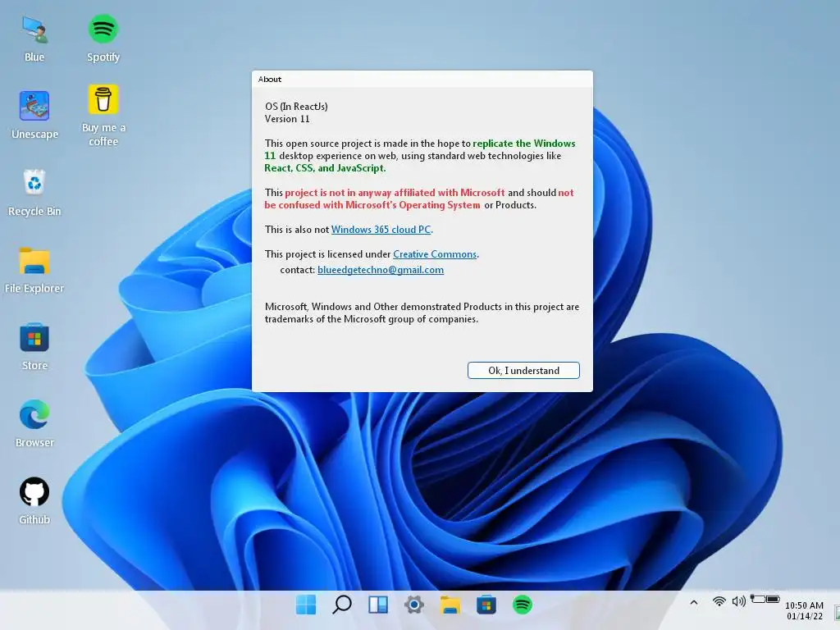Open Spotify from the taskbar

coord(523,605)
